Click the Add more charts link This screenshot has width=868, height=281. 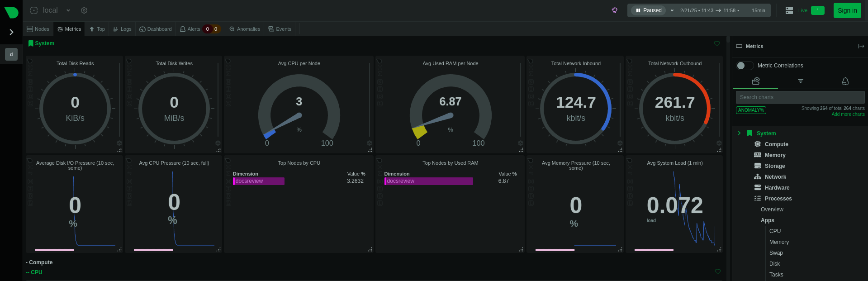coord(848,114)
